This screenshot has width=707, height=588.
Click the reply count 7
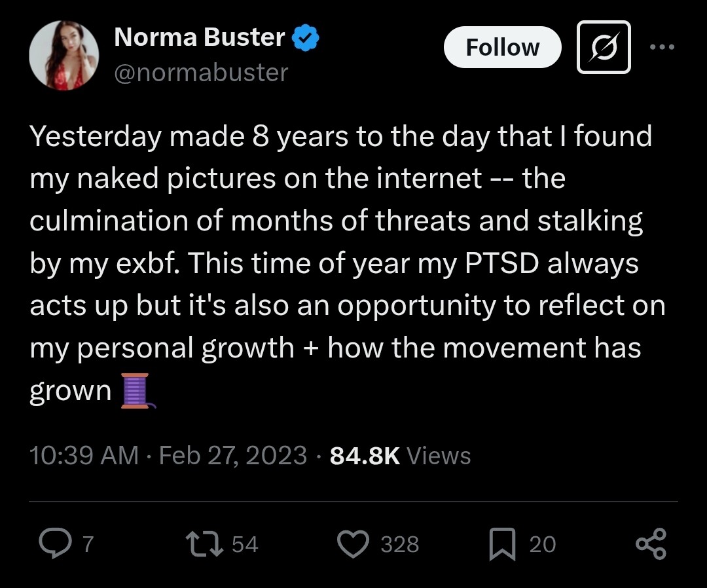pyautogui.click(x=88, y=544)
